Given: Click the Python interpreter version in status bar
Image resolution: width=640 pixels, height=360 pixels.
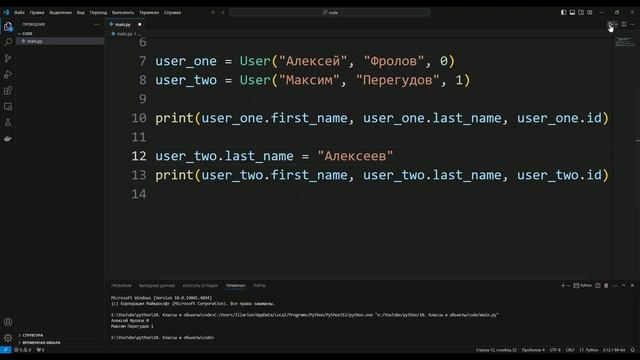Looking at the screenshot, I should coord(614,350).
